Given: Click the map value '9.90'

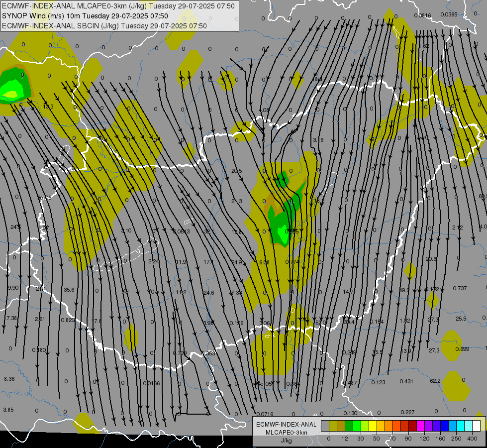Looking at the screenshot, I should tap(13, 288).
